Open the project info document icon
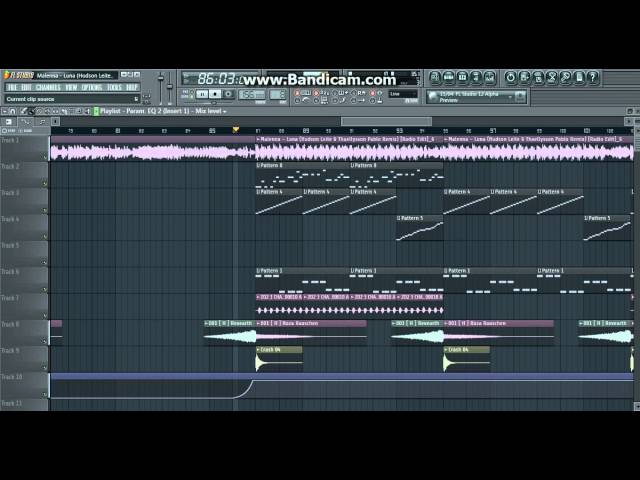Image resolution: width=640 pixels, height=480 pixels. [x=579, y=77]
